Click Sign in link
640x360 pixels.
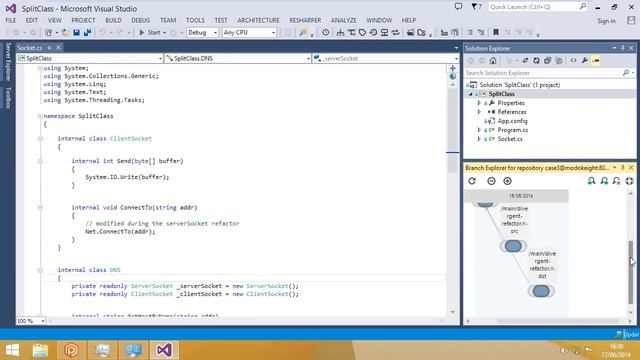[x=606, y=20]
